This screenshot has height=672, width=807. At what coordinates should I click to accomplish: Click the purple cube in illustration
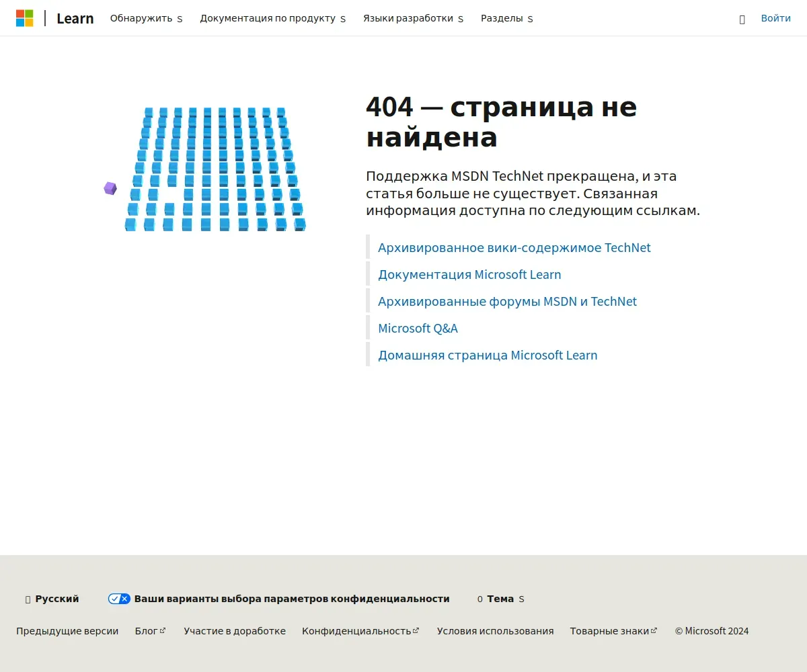coord(110,188)
